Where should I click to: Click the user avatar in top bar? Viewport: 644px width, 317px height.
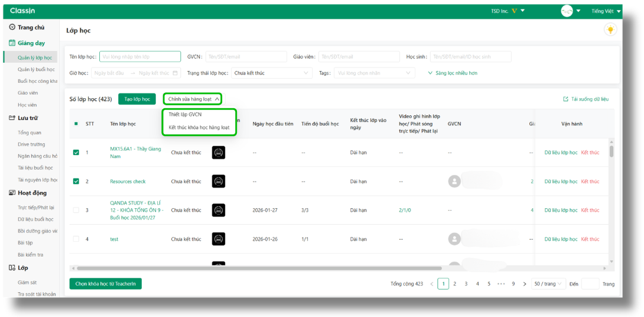tap(567, 11)
